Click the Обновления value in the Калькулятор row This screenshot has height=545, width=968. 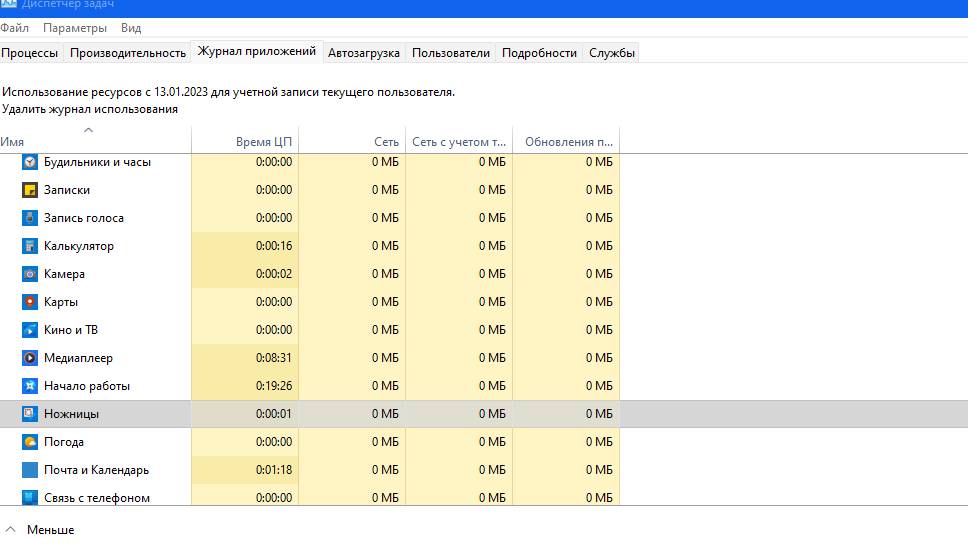599,246
